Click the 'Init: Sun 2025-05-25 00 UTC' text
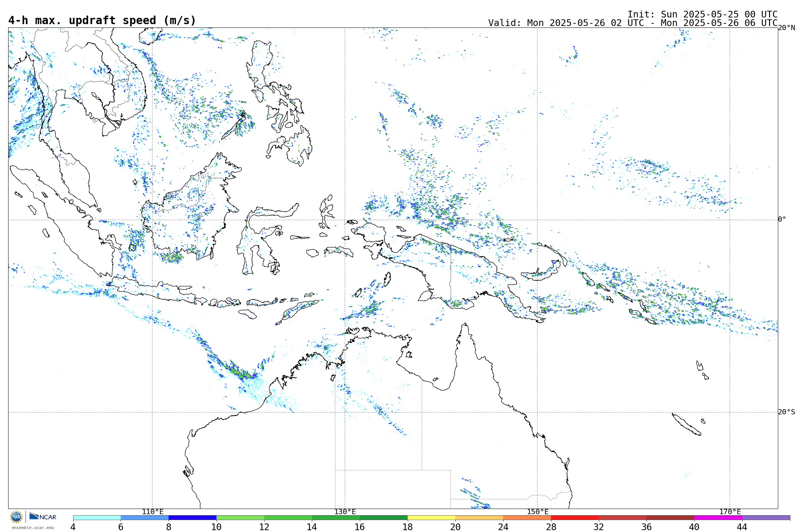The height and width of the screenshot is (532, 802). [x=702, y=14]
